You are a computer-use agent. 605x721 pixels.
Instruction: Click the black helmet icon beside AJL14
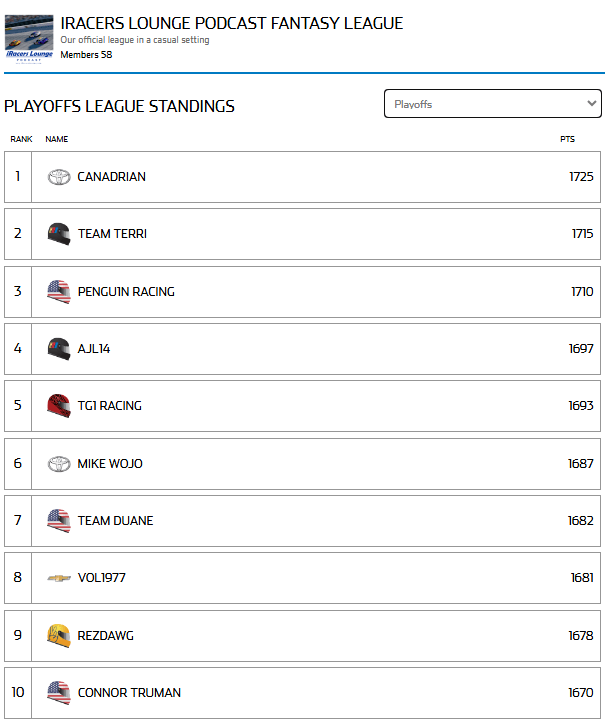click(59, 349)
